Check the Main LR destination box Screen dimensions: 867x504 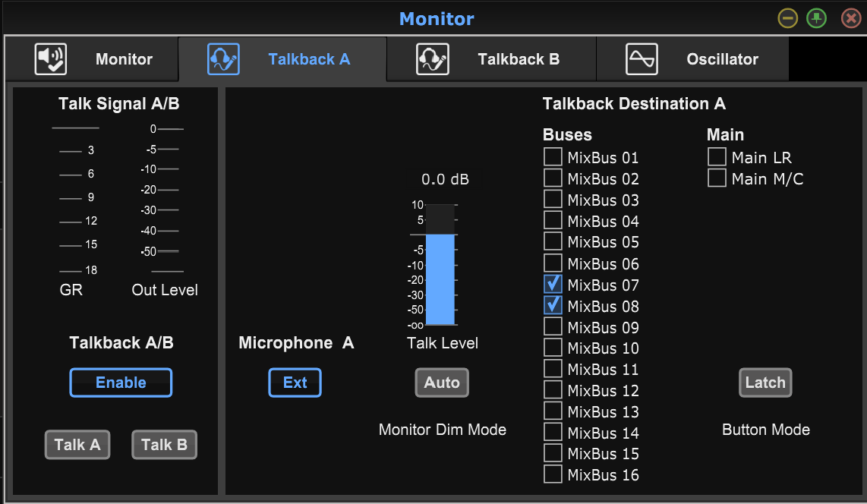tap(717, 157)
